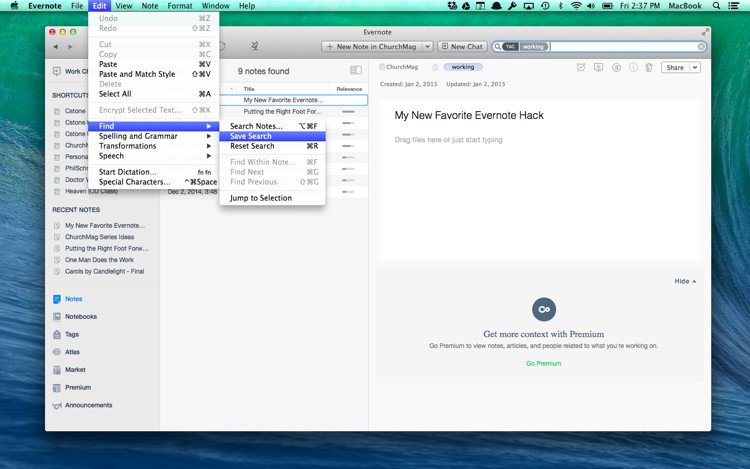Choose Special Characters... menu item

click(154, 182)
